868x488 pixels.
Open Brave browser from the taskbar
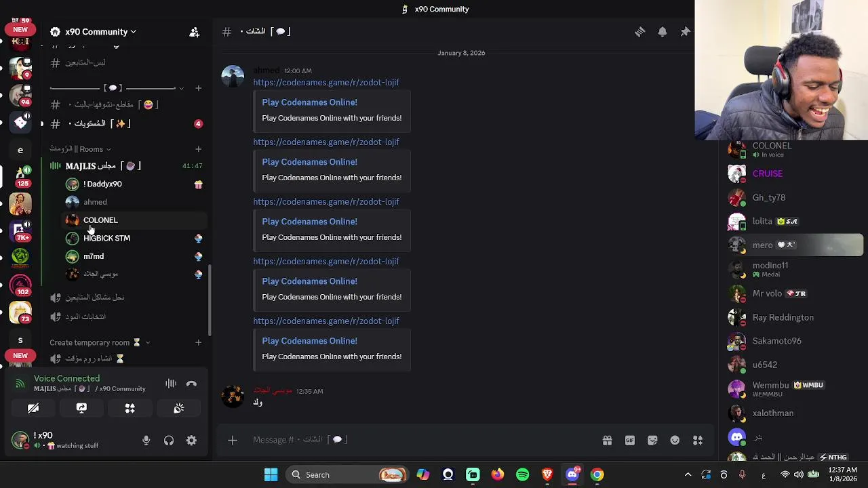tap(547, 474)
